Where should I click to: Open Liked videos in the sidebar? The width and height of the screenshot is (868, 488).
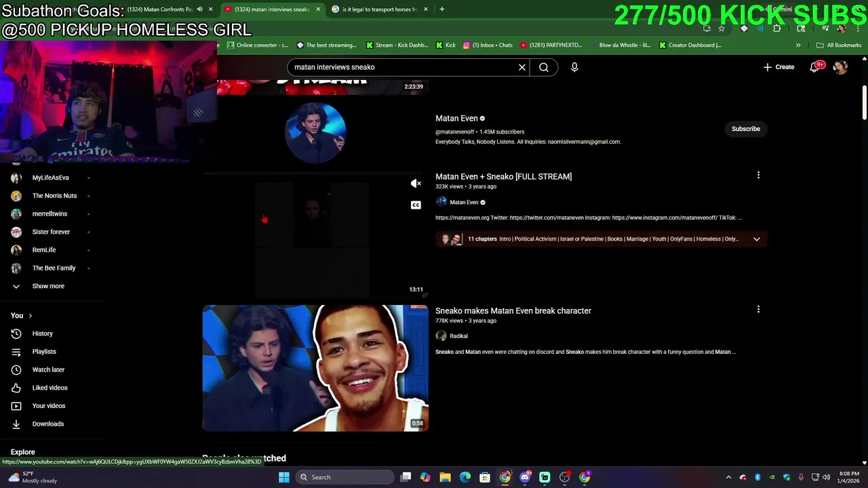click(x=51, y=388)
